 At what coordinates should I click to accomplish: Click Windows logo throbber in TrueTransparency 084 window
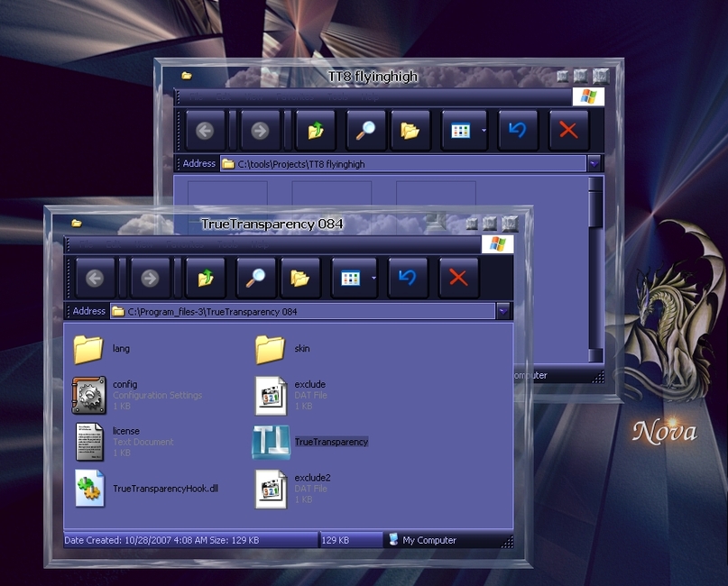point(497,244)
